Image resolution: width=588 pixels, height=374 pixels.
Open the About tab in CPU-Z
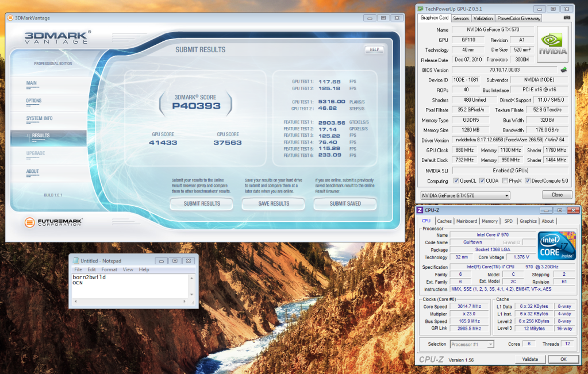coord(548,221)
